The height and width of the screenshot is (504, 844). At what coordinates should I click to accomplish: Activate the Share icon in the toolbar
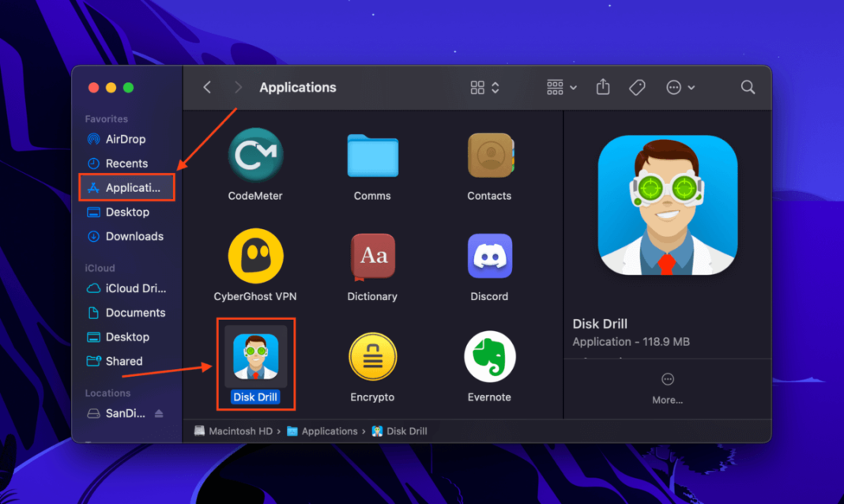click(x=602, y=87)
